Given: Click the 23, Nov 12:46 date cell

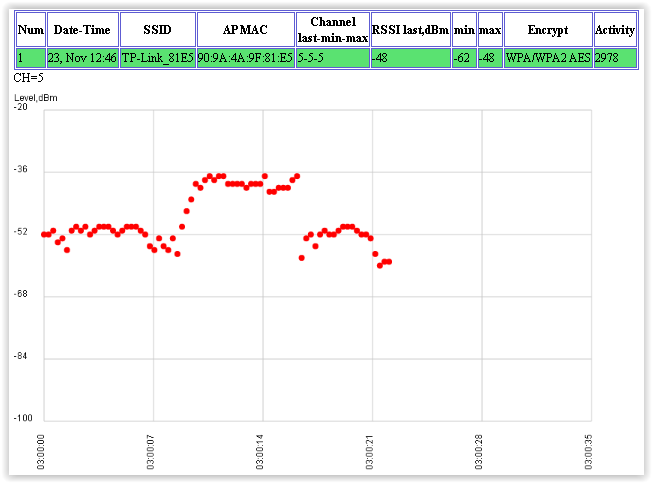Looking at the screenshot, I should (x=82, y=59).
